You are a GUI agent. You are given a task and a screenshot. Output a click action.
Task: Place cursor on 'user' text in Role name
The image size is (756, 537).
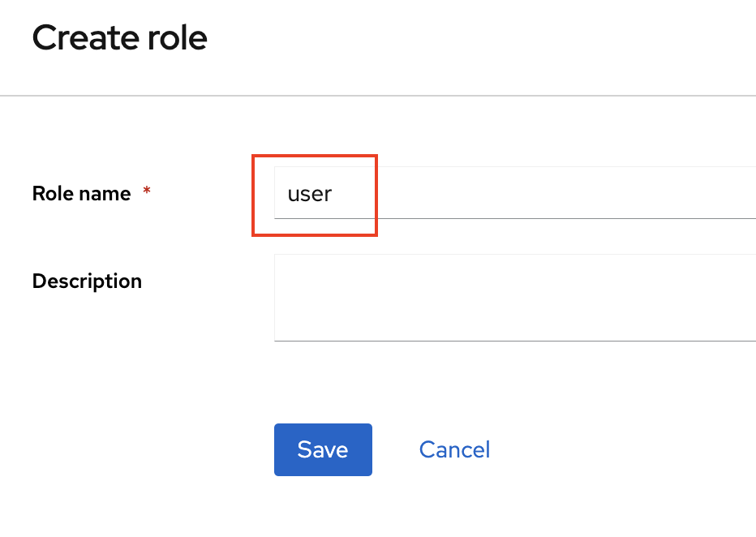310,195
